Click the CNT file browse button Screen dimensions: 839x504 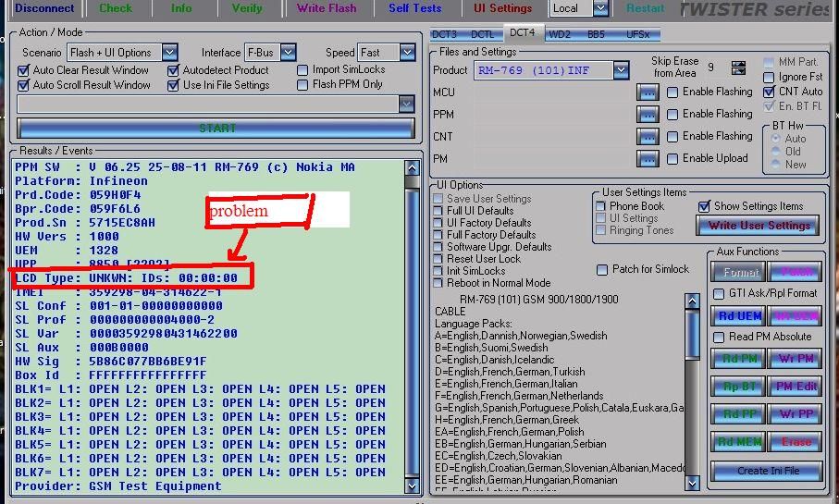[x=647, y=137]
